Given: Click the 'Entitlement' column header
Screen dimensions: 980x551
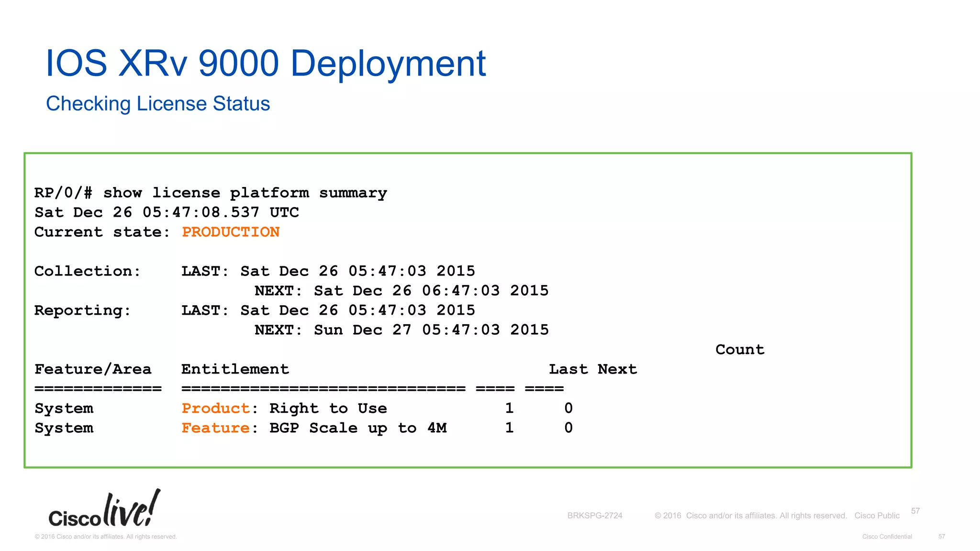Looking at the screenshot, I should point(235,369).
